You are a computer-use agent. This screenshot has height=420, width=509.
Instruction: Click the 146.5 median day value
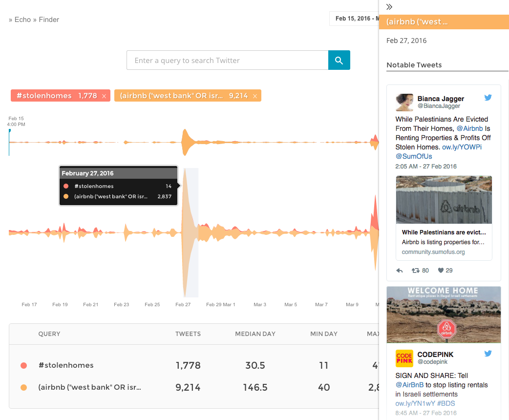tap(255, 388)
